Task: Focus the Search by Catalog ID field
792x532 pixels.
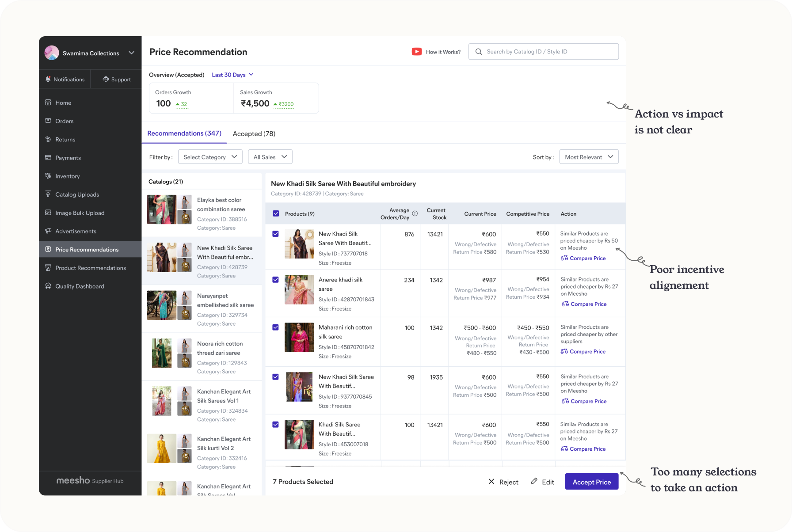Action: coord(544,52)
